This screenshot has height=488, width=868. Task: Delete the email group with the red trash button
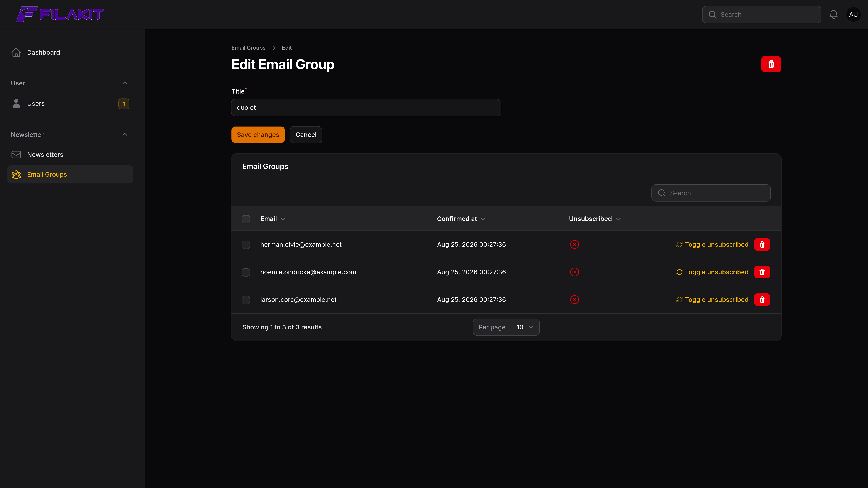[x=771, y=64]
